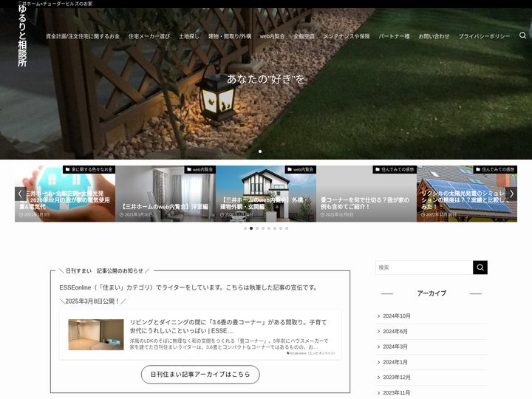Open 住宅メーカー選び menu item
Image resolution: width=532 pixels, height=399 pixels.
[x=149, y=36]
